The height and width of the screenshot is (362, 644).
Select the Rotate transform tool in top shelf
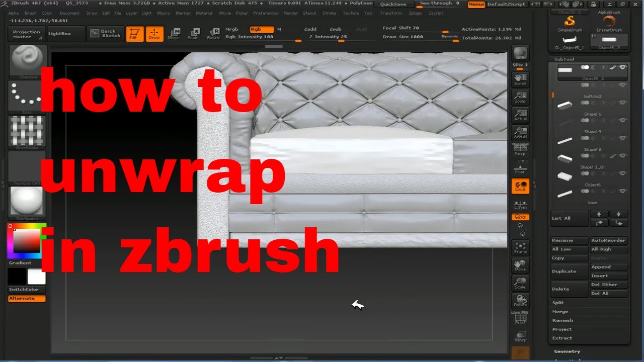point(214,34)
